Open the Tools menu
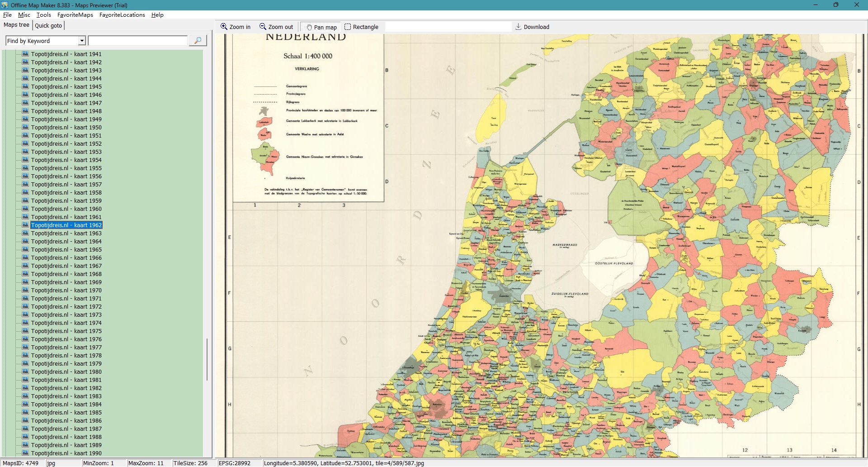This screenshot has height=467, width=868. [x=43, y=15]
